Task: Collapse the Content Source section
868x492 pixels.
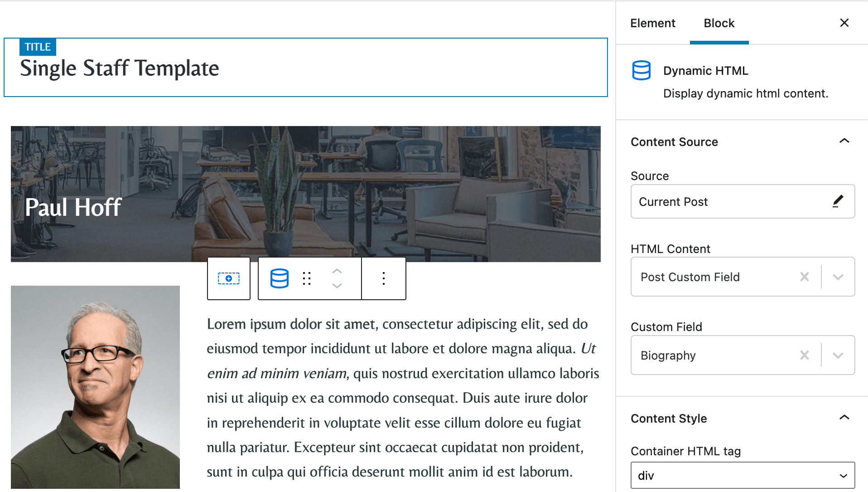Action: tap(844, 141)
